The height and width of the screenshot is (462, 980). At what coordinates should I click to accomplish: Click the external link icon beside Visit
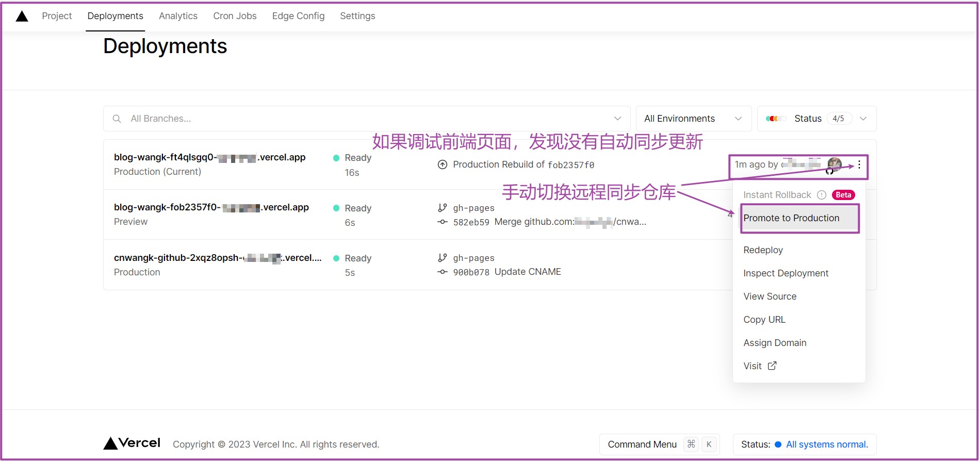[x=772, y=366]
